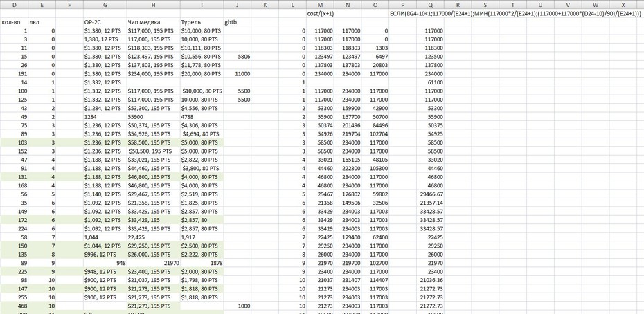Select cell '$10,556, 80 PTS'
The height and width of the screenshot is (314, 644).
[202, 57]
